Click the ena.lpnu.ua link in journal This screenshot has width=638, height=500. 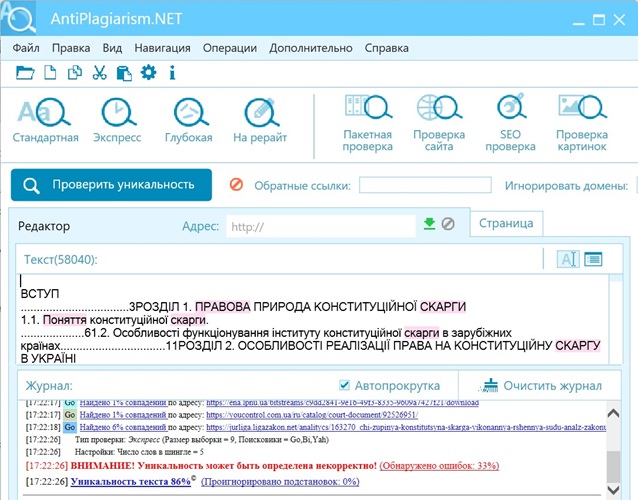(x=342, y=403)
